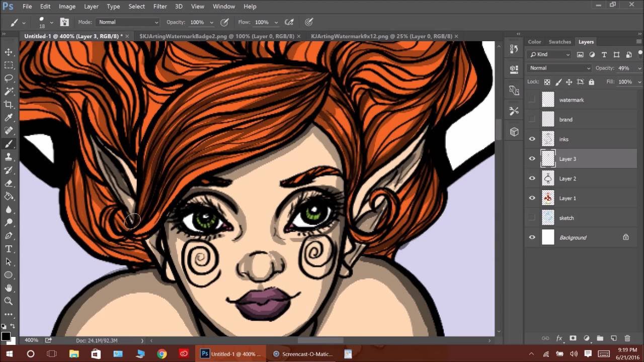Switch to the Swatches tab
Screen dimensions: 644x362
point(559,42)
